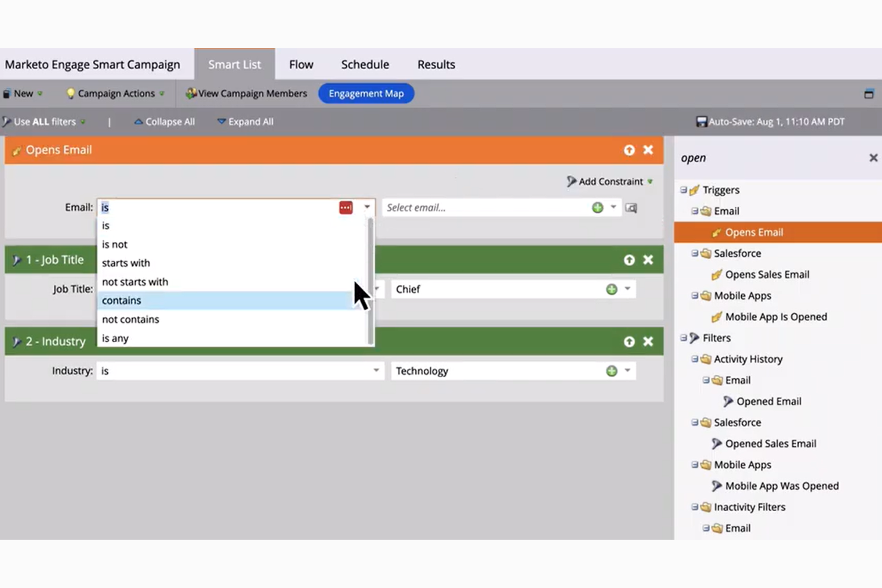This screenshot has height=588, width=882.
Task: Choose 'not starts with' option
Action: tap(232, 282)
